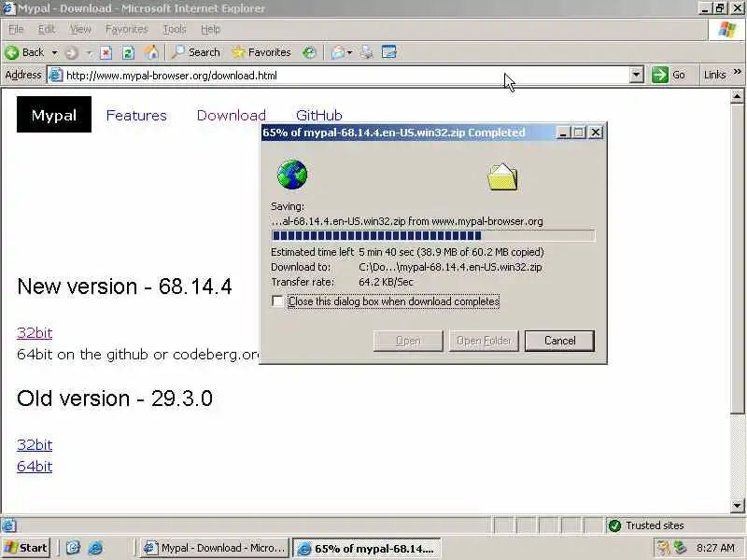The image size is (747, 560).
Task: Open the View menu
Action: click(x=80, y=30)
